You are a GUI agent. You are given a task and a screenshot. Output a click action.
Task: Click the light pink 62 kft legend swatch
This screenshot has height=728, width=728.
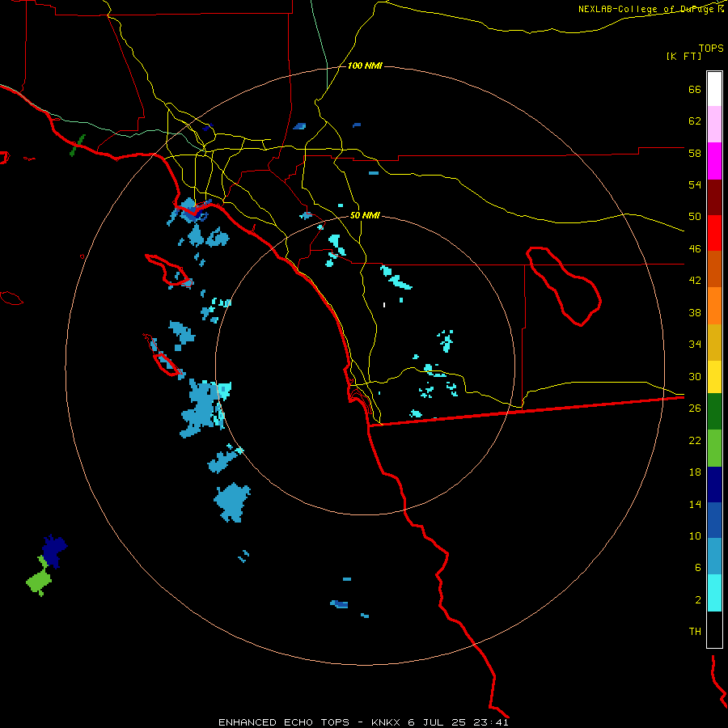tap(714, 124)
